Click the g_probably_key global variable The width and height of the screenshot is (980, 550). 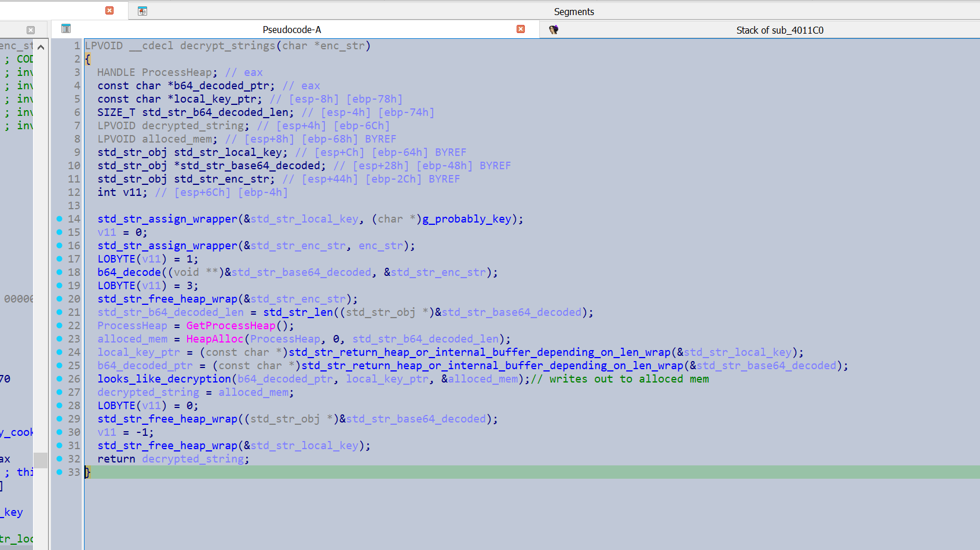467,219
